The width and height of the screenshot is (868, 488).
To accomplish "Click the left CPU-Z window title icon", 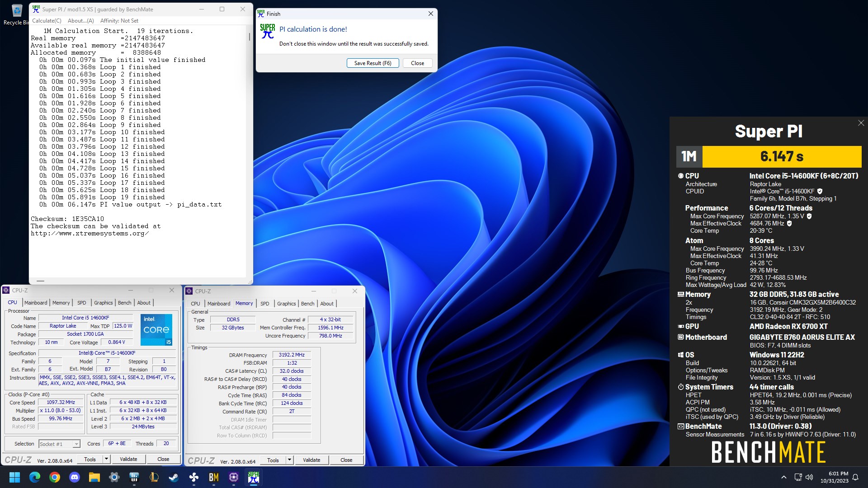I will click(7, 291).
